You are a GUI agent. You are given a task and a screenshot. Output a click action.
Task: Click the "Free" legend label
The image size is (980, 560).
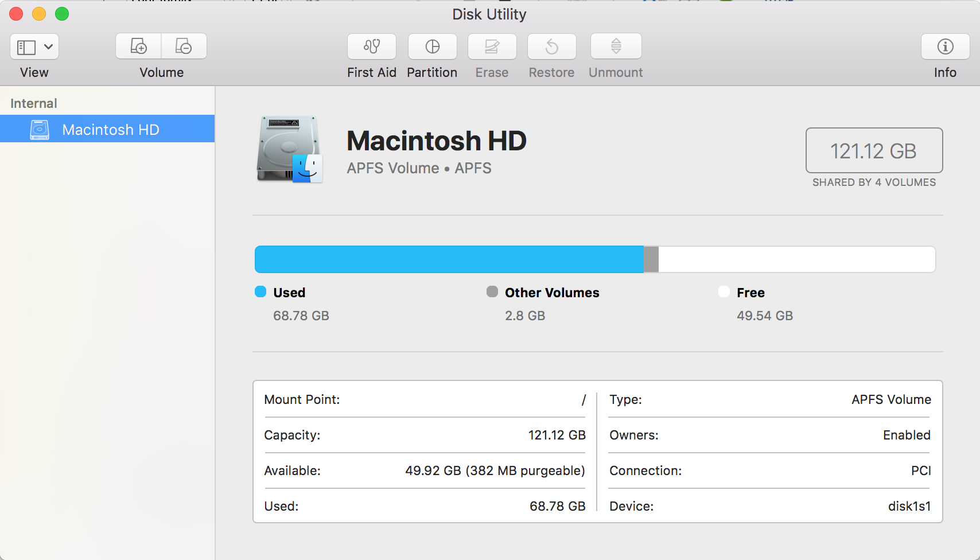pyautogui.click(x=750, y=293)
